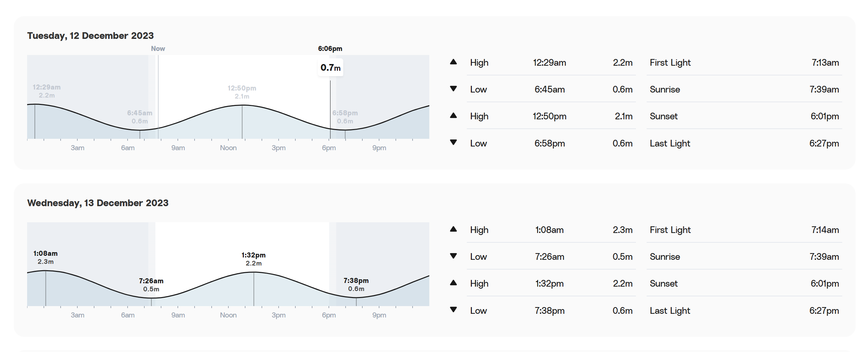
Task: Click the 6:06pm time label above Tuesday's chart
Action: 330,49
